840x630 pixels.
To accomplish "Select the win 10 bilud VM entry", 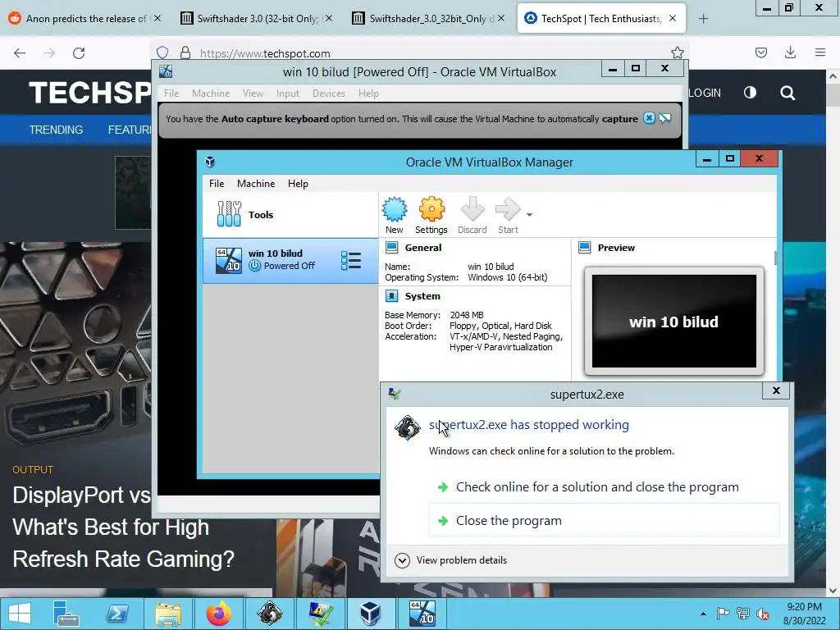I will (x=290, y=260).
